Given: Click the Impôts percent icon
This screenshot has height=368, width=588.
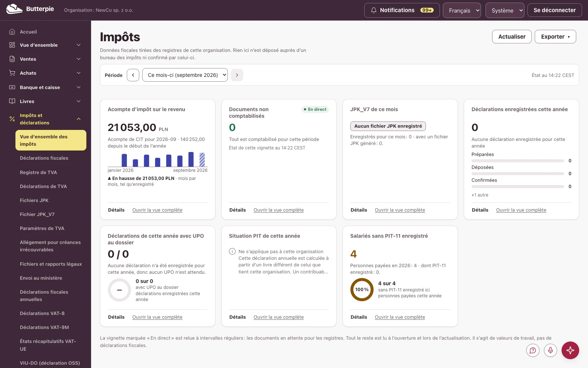Looking at the screenshot, I should [12, 119].
